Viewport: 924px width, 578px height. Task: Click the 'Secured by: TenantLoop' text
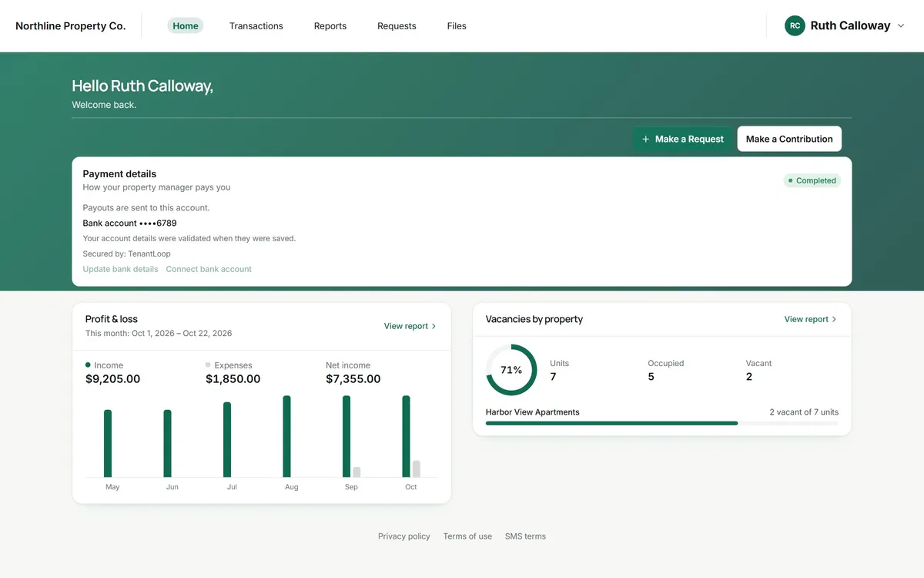pos(127,254)
